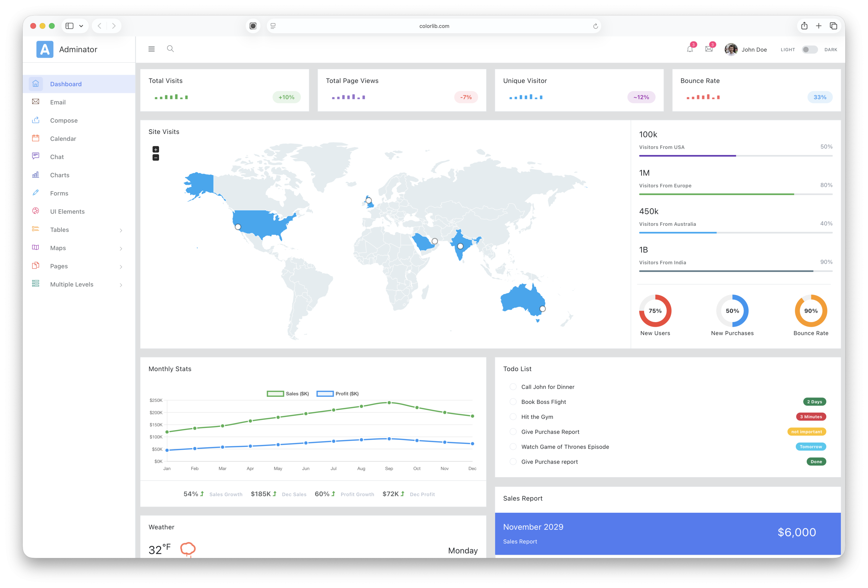Click the map zoom in button
Screen dimensions: 868x588
pos(155,149)
